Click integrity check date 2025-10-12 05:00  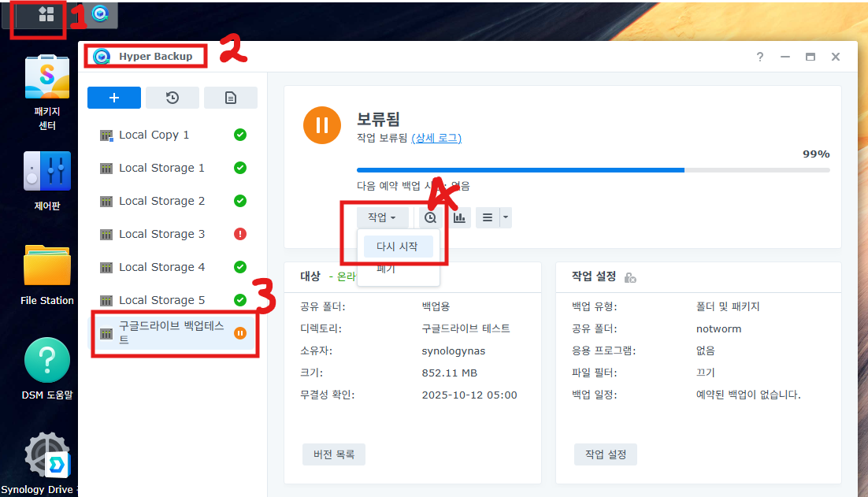click(469, 395)
